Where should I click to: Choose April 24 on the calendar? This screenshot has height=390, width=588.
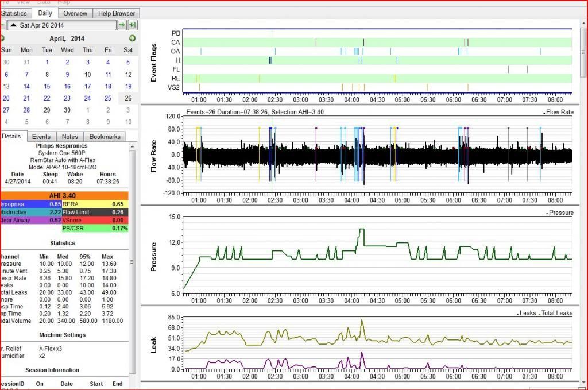coord(87,98)
